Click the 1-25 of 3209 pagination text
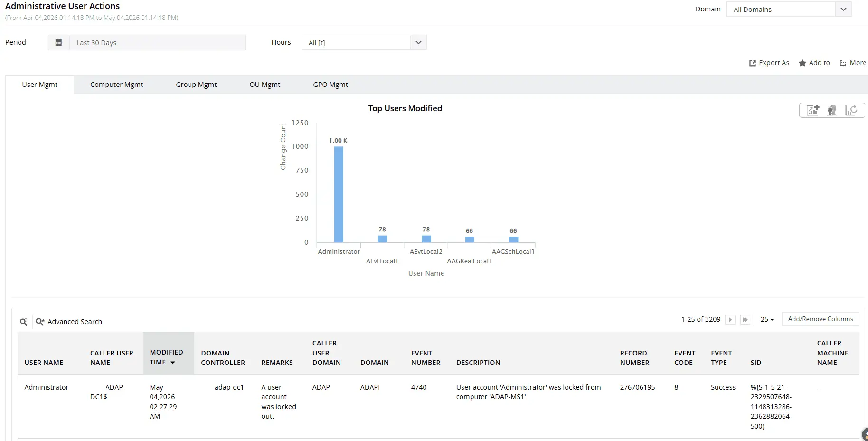 click(x=701, y=319)
